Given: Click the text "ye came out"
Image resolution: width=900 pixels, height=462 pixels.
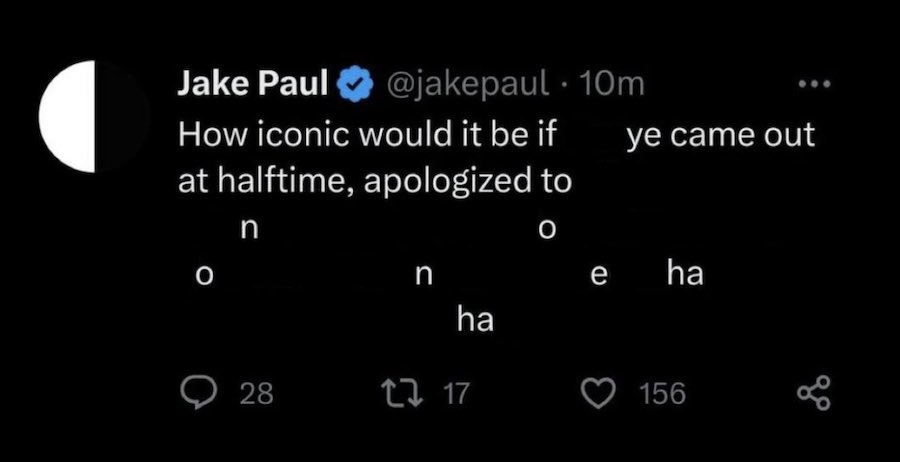Looking at the screenshot, I should coord(721,135).
